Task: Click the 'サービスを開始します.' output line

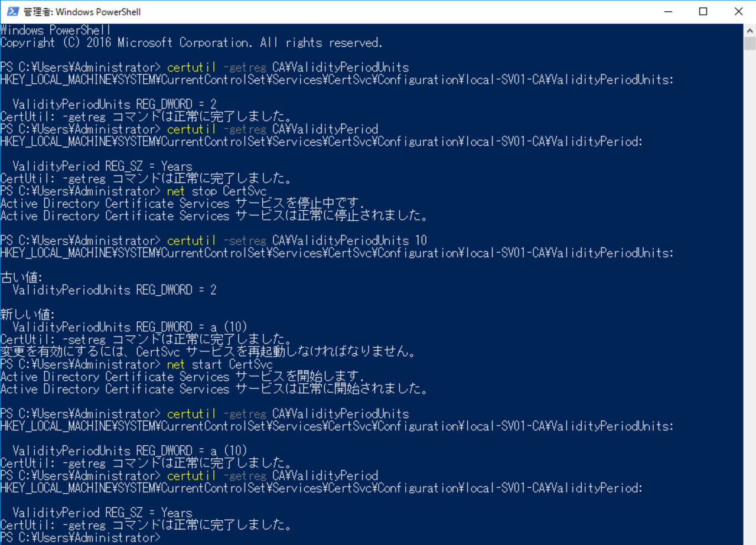Action: (x=182, y=377)
